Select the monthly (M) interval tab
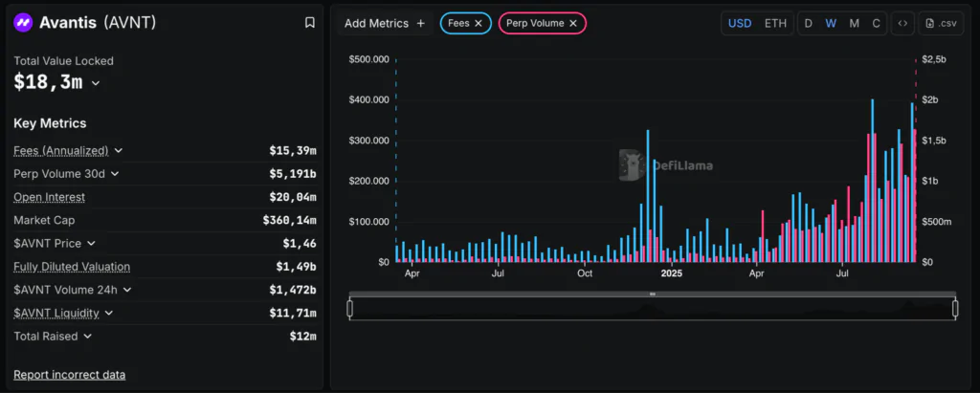Viewport: 980px width, 393px height. tap(854, 23)
